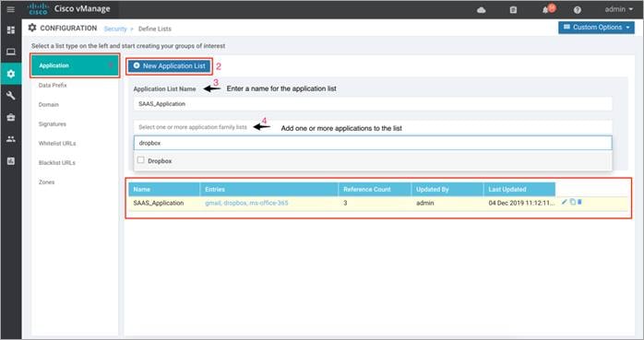The width and height of the screenshot is (644, 340).
Task: Open the notifications bell icon
Action: (546, 10)
